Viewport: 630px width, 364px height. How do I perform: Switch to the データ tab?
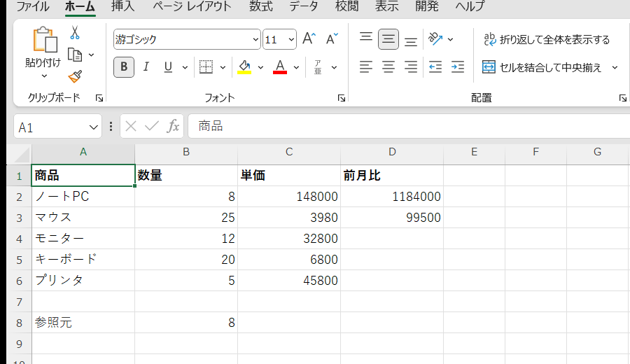(304, 6)
